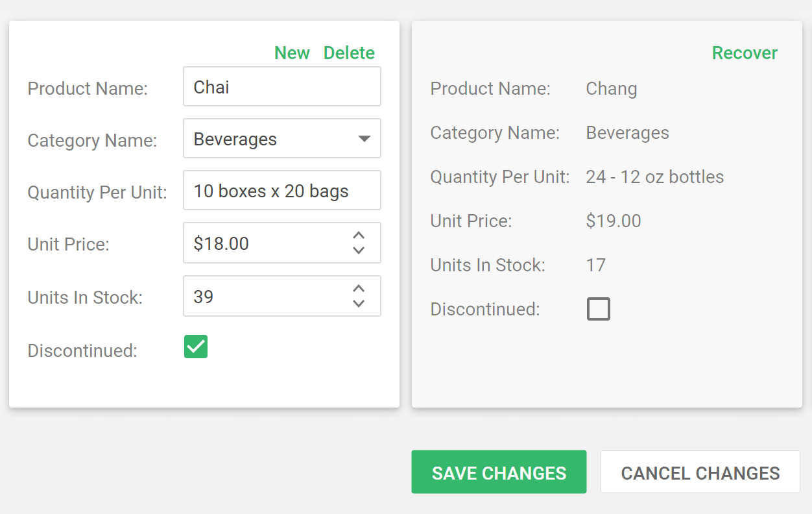Decrease Units In Stock with down arrow

click(359, 304)
